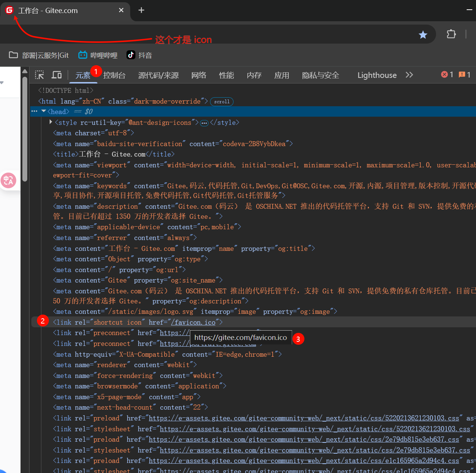Image resolution: width=476 pixels, height=473 pixels.
Task: Click the orange issues count badge
Action: (464, 75)
